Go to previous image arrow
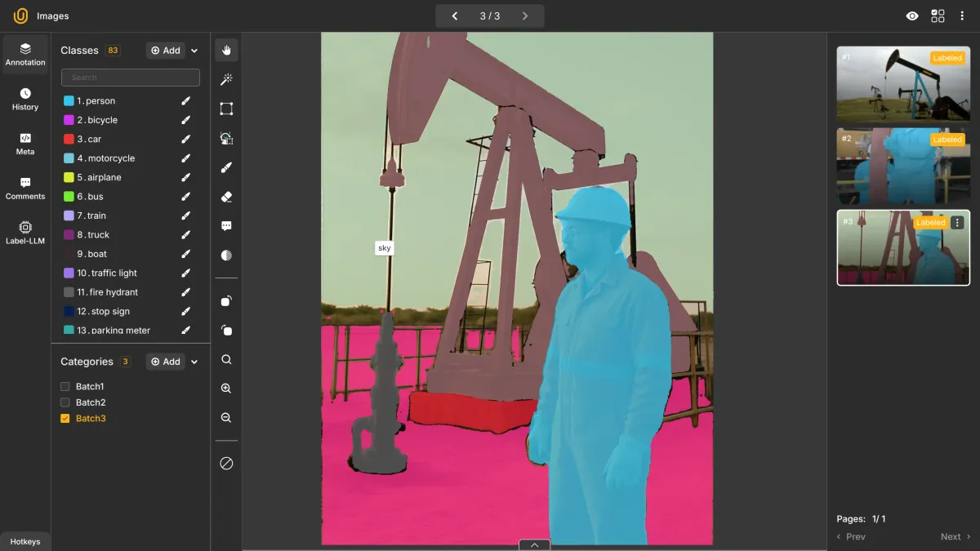 (455, 16)
